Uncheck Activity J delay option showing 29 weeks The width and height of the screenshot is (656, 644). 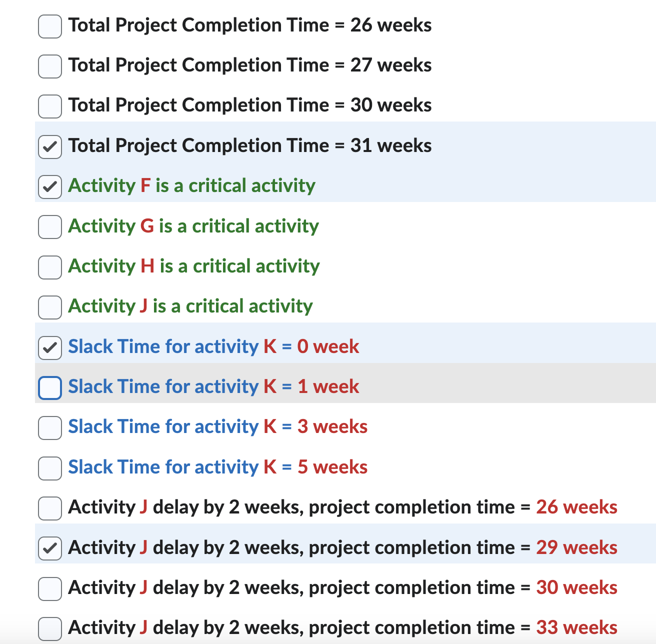pos(49,548)
